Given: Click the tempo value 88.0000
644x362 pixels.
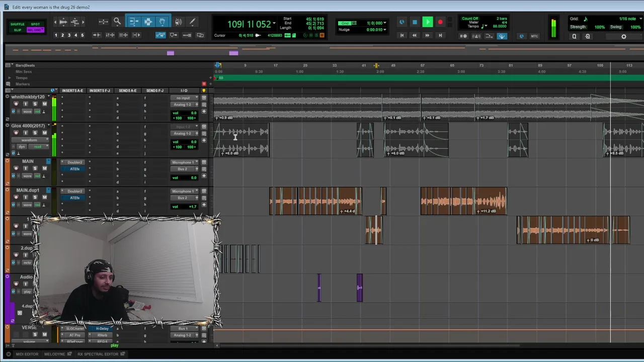Looking at the screenshot, I should coord(499,27).
